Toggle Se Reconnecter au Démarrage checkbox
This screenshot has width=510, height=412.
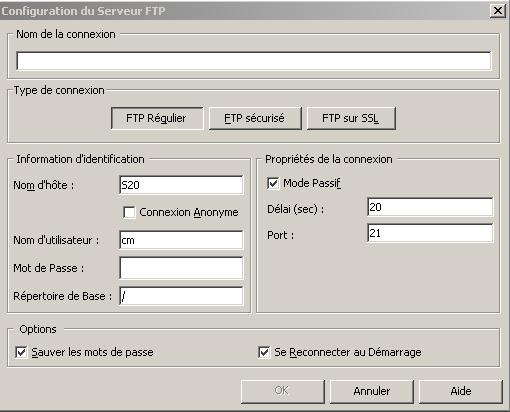point(264,352)
